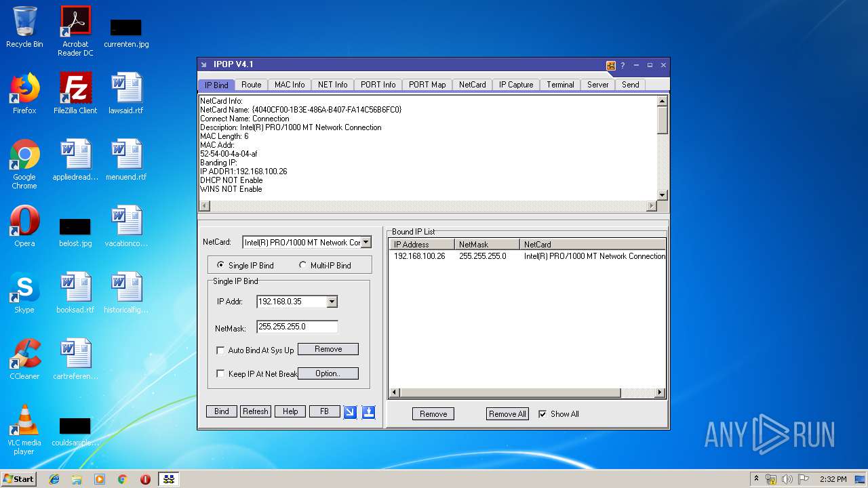The image size is (868, 488).
Task: Open the Send tab
Action: pyautogui.click(x=631, y=85)
